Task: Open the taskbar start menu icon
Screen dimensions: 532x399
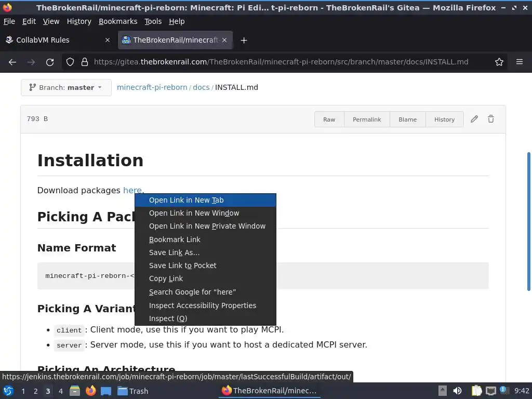Action: pos(8,391)
